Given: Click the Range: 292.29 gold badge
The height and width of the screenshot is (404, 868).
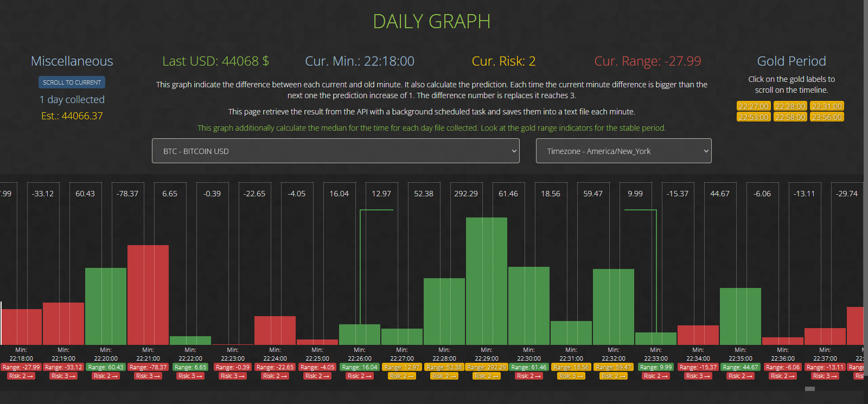Looking at the screenshot, I should [x=487, y=367].
